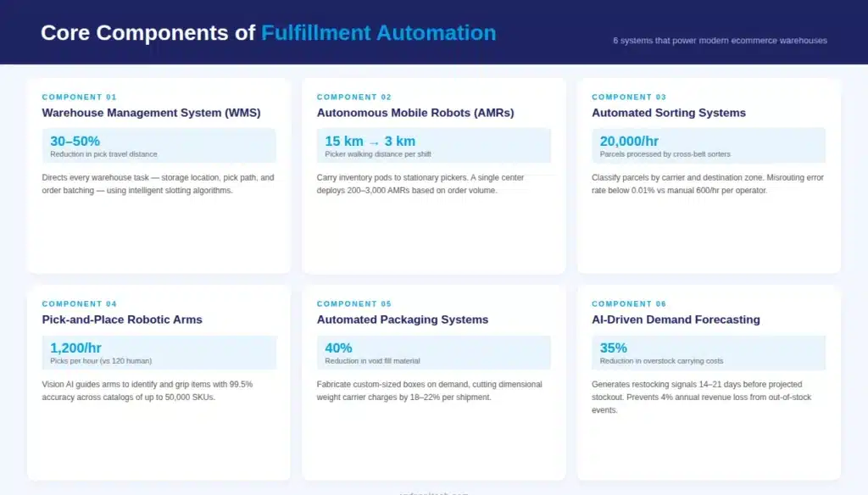The image size is (868, 495).
Task: Click the 'Pick-and-Place Robotic Arms' title
Action: 122,320
